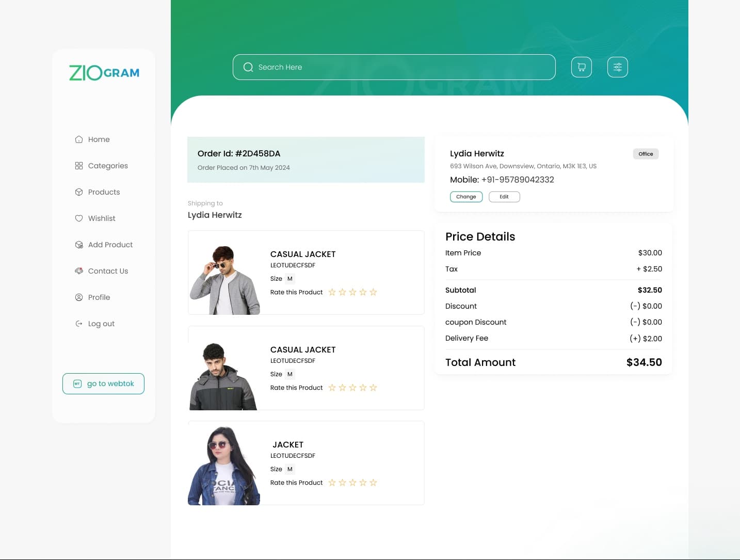Image resolution: width=740 pixels, height=560 pixels.
Task: Click the Edit address button
Action: tap(504, 197)
